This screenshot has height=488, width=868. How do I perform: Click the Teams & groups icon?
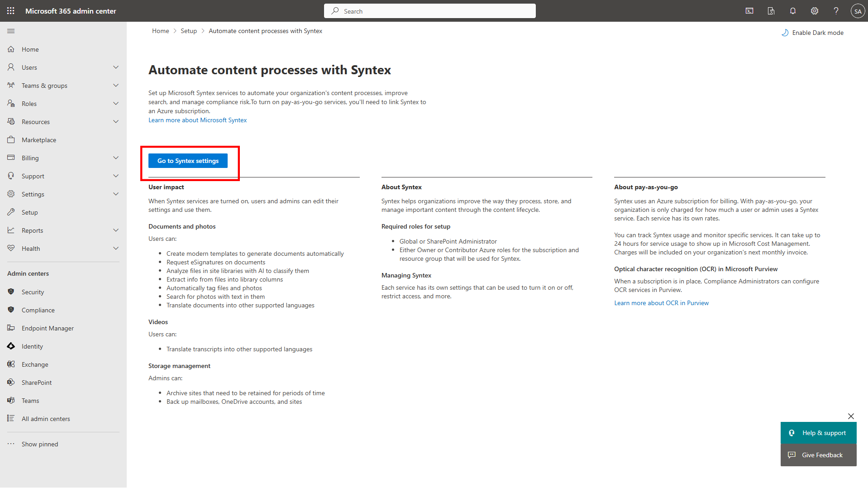pos(11,86)
